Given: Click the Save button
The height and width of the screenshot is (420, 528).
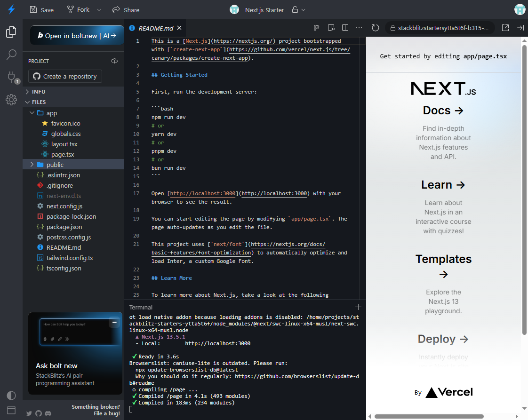Looking at the screenshot, I should click(42, 10).
